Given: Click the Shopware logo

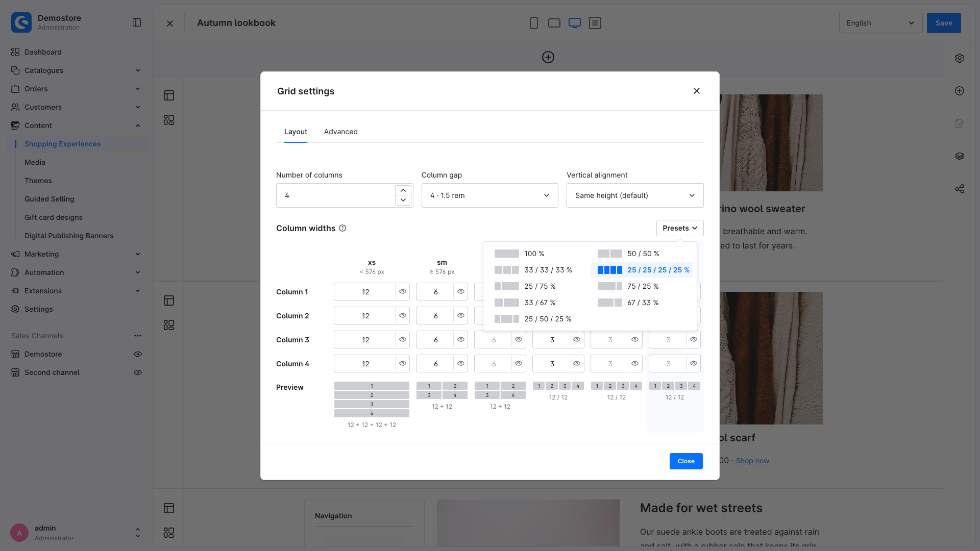Looking at the screenshot, I should pos(21,22).
